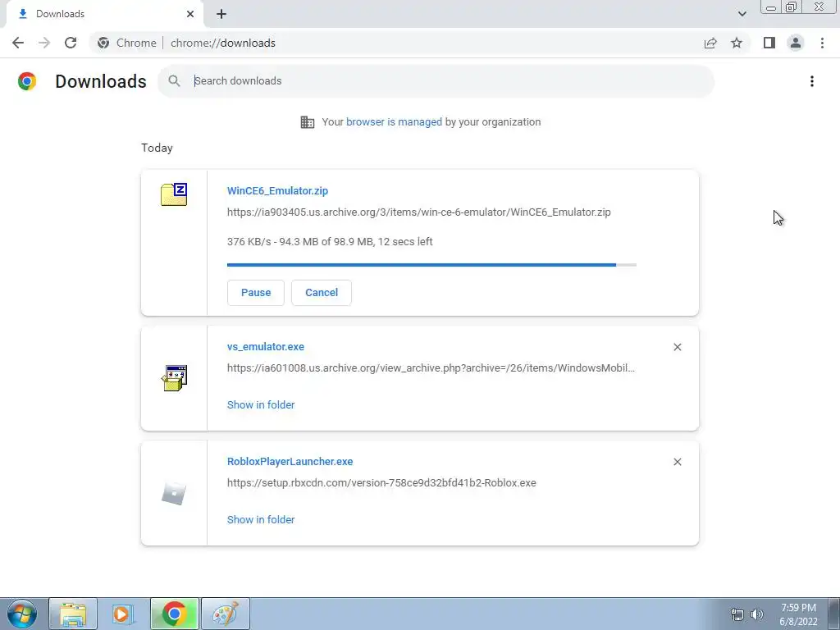Click the WinCE6 download progress bar
The image size is (840, 630).
point(431,265)
